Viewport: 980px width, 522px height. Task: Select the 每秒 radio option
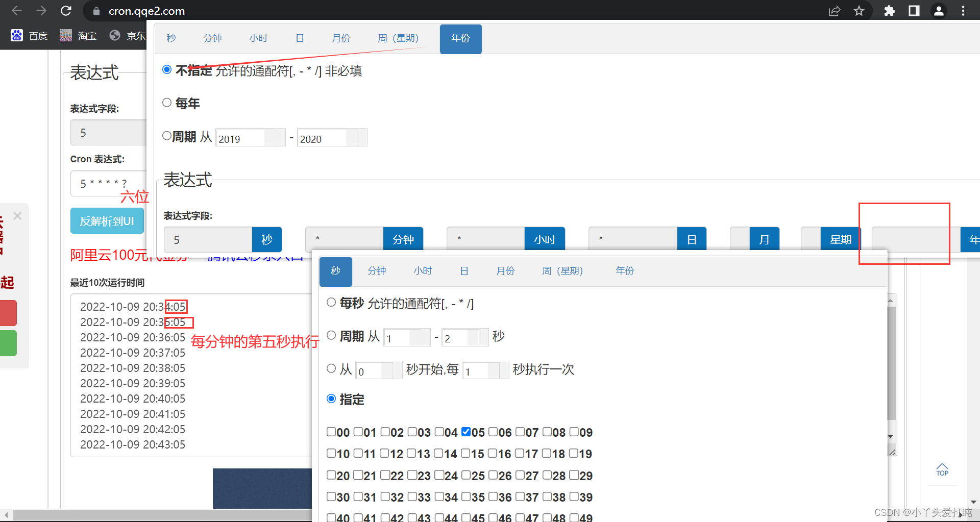pos(331,303)
